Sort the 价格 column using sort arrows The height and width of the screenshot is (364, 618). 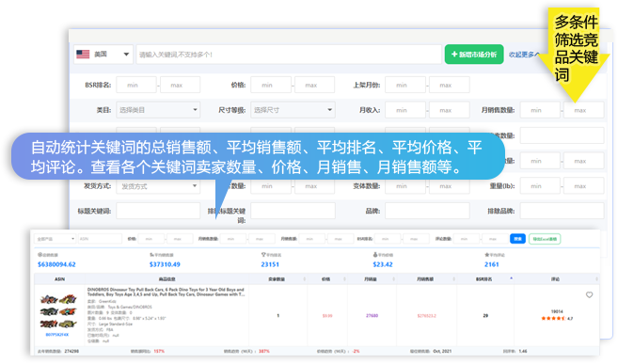pyautogui.click(x=344, y=279)
